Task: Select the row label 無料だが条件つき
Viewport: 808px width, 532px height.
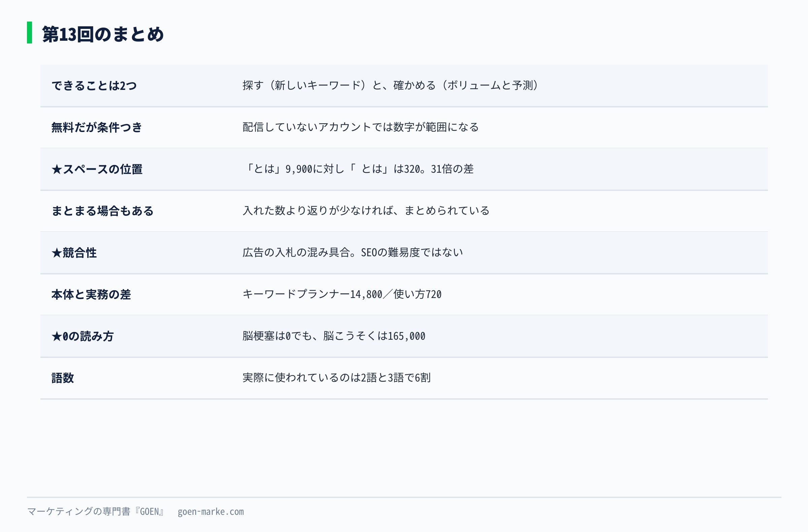Action: click(x=97, y=127)
